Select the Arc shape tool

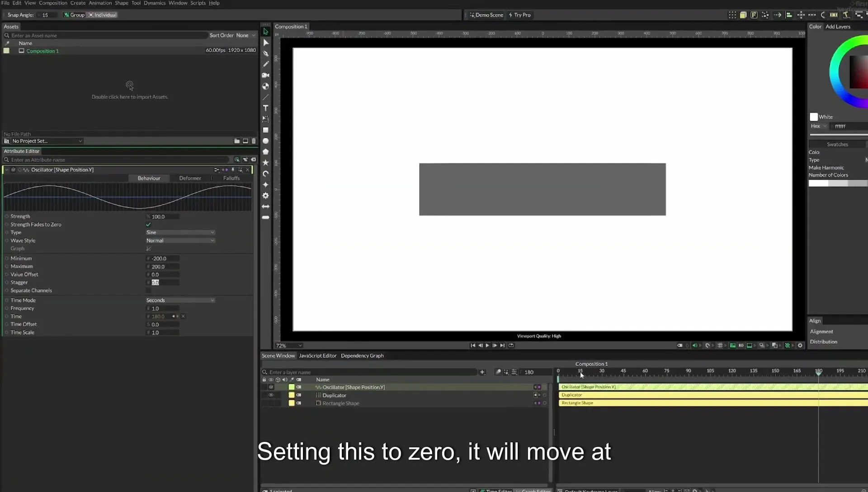coord(266,174)
